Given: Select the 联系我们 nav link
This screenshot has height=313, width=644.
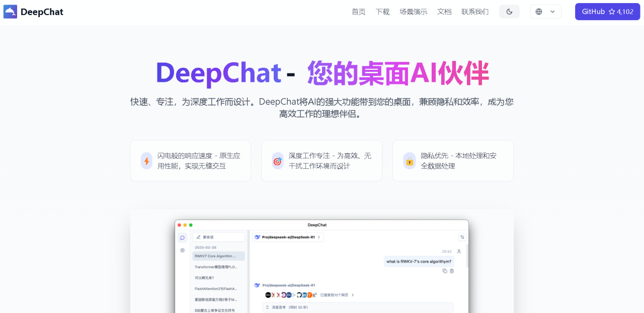Looking at the screenshot, I should click(x=475, y=12).
